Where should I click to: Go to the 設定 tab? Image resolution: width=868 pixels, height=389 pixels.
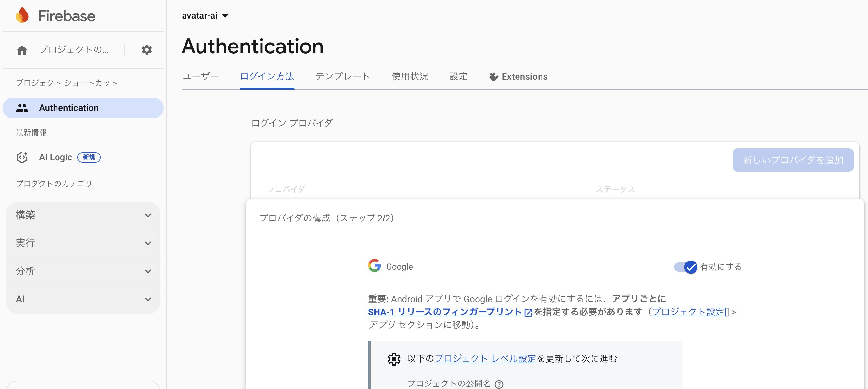(458, 76)
